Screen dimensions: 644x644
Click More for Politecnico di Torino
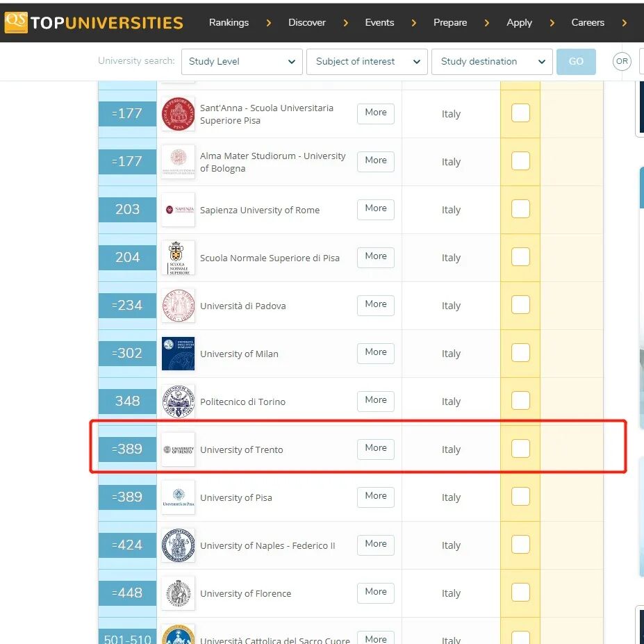(x=375, y=401)
